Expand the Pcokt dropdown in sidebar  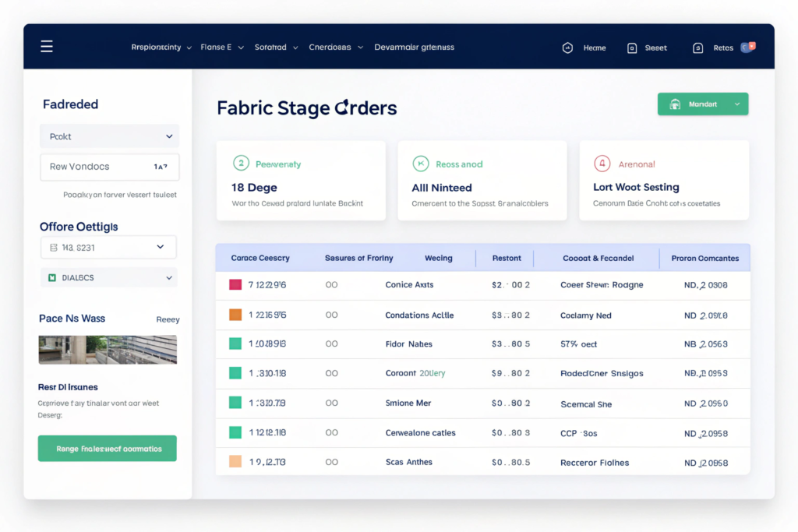(109, 136)
